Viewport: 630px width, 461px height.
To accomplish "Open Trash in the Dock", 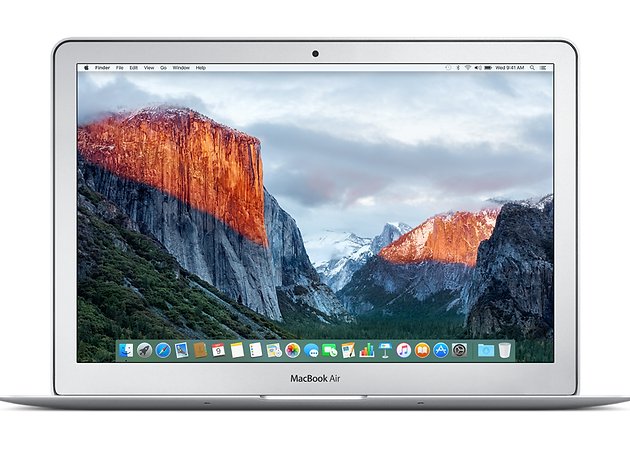I will (505, 350).
